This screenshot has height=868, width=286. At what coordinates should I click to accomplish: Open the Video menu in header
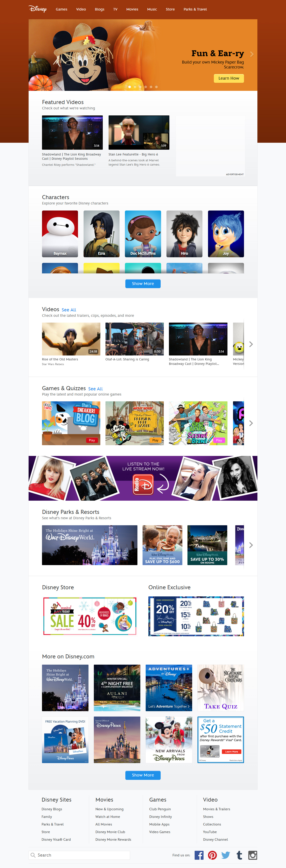click(81, 9)
